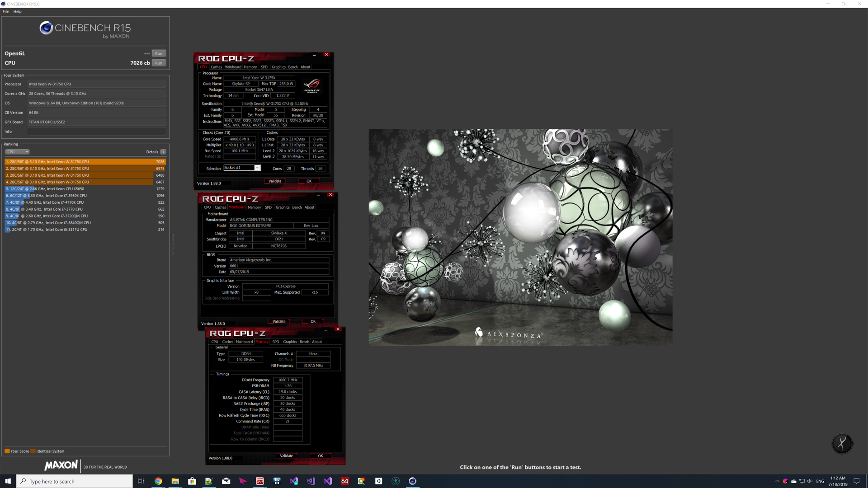
Task: Click the red 64 taskbar icon
Action: pyautogui.click(x=344, y=481)
